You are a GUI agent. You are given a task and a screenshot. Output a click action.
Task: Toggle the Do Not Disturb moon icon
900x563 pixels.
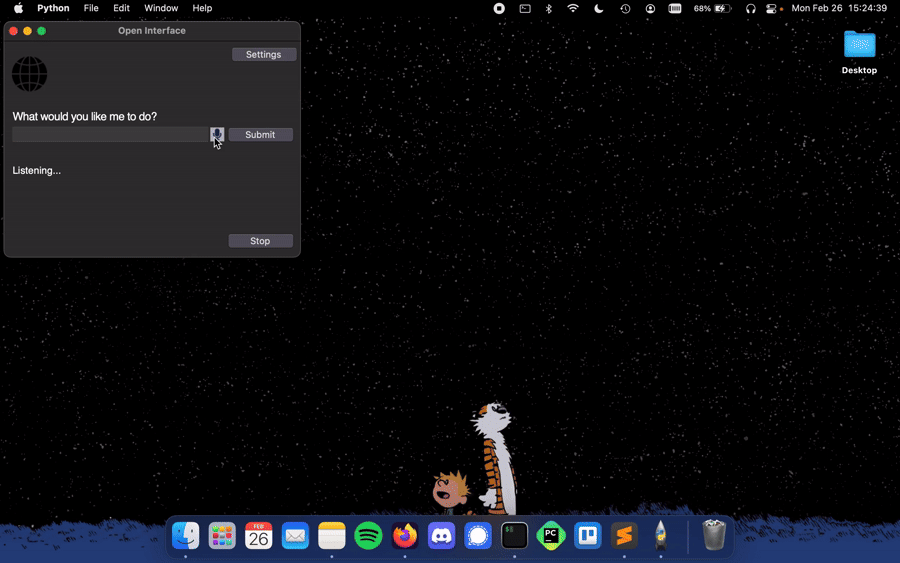pos(599,8)
